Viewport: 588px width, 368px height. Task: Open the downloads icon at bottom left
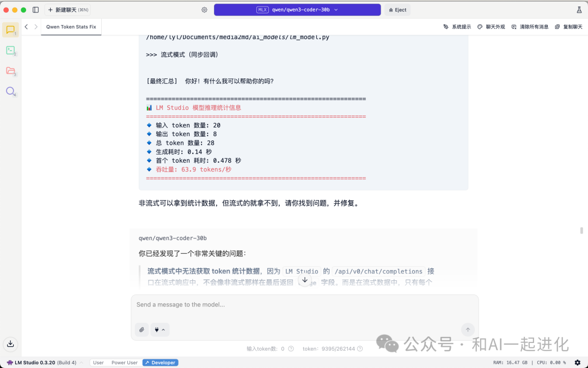tap(10, 344)
